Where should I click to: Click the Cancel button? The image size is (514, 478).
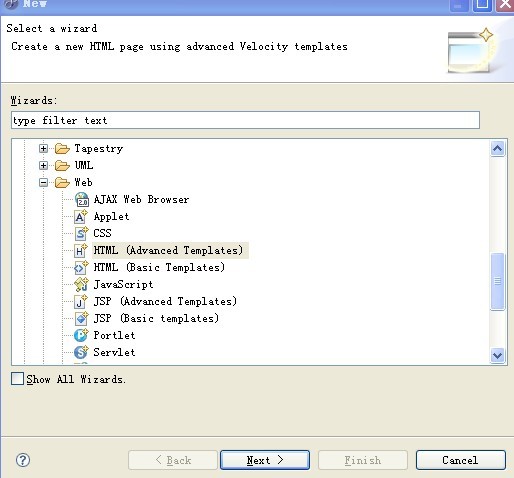pyautogui.click(x=461, y=460)
